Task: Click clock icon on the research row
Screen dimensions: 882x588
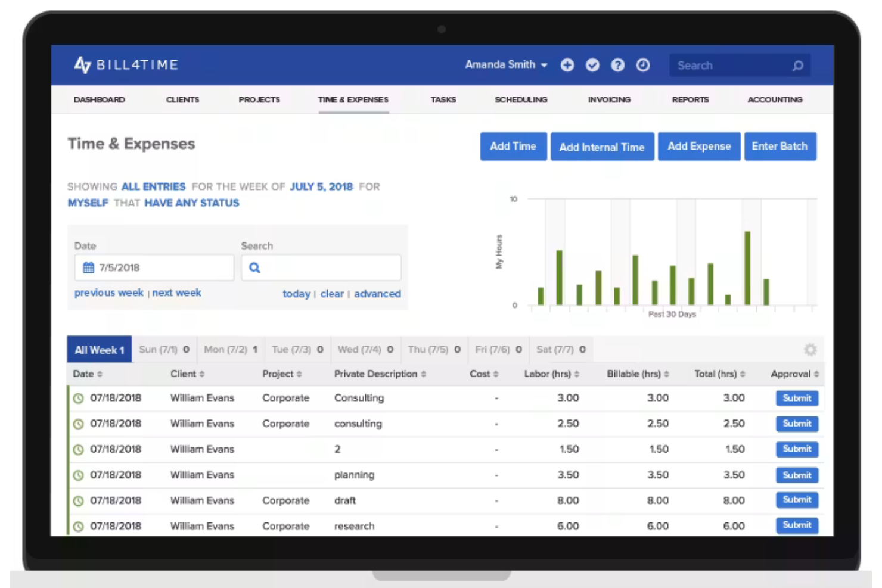Action: (x=78, y=527)
